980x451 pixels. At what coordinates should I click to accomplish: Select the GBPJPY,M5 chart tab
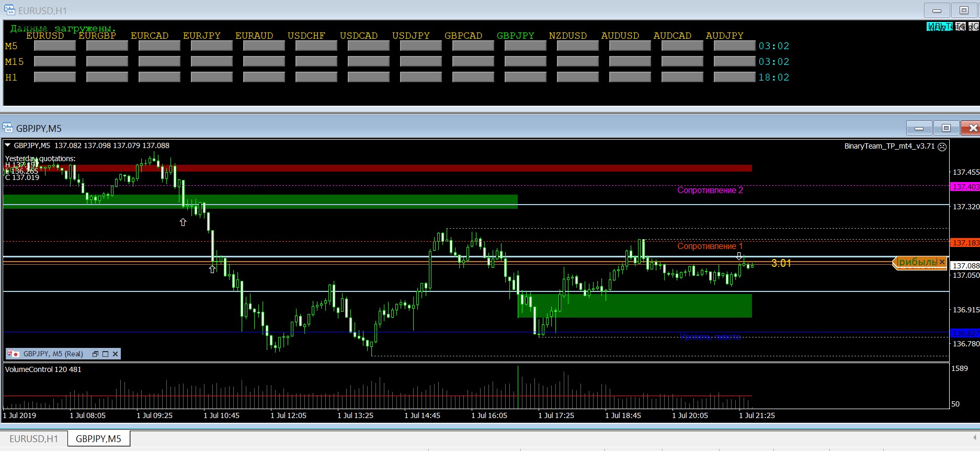pyautogui.click(x=98, y=439)
